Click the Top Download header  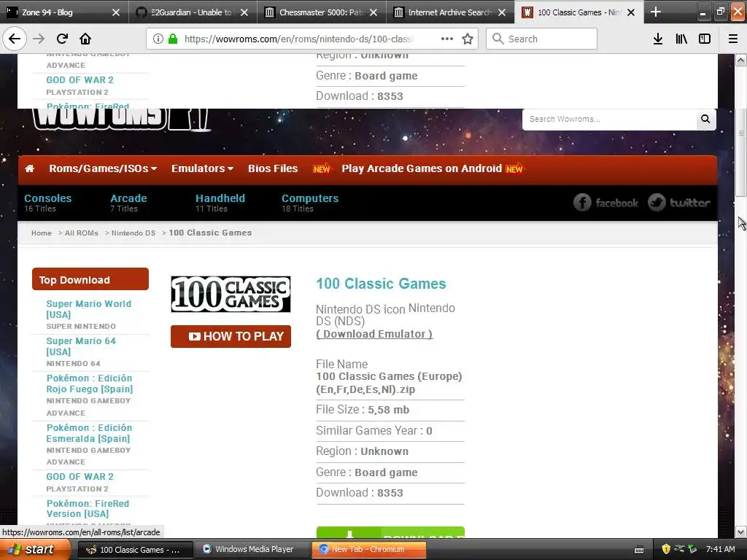(90, 279)
